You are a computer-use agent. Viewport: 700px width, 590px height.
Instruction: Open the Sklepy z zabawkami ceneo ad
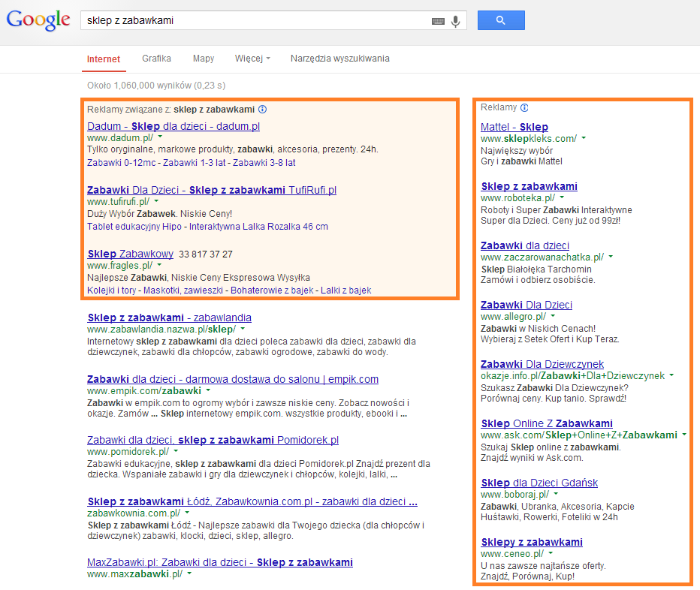532,542
